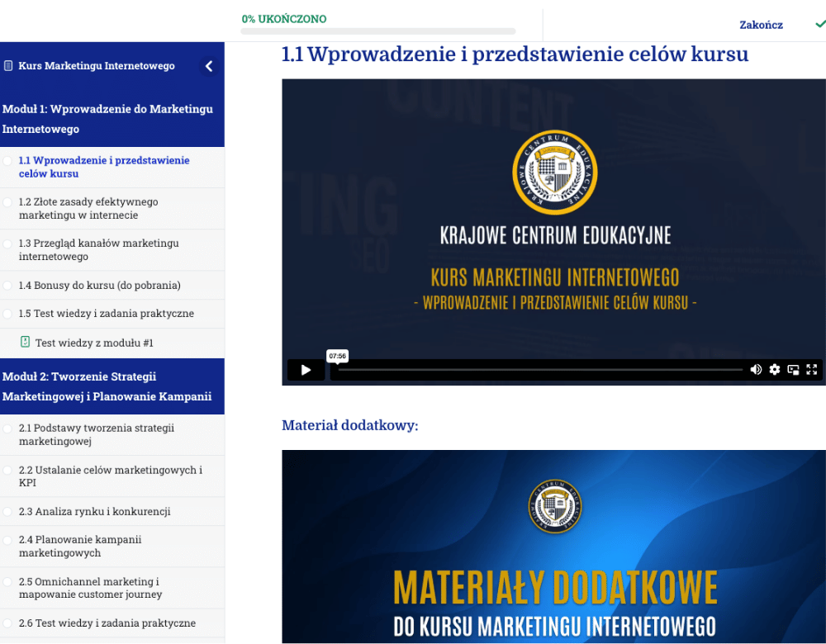Viewport: 826px width, 644px height.
Task: Click the 0% UKOŃCZONO progress label
Action: pos(284,19)
